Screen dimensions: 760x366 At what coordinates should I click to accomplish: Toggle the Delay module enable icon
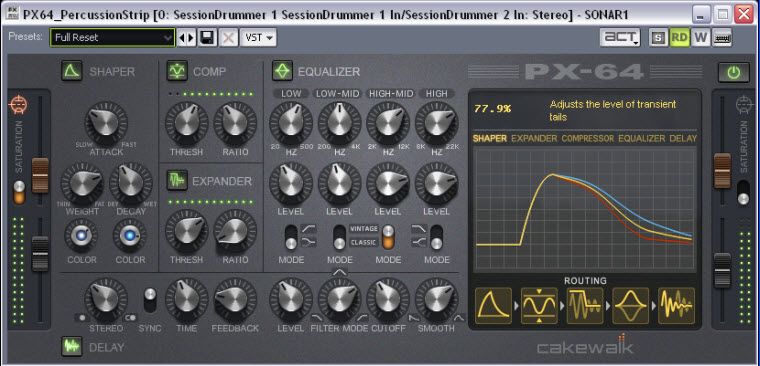[72, 347]
